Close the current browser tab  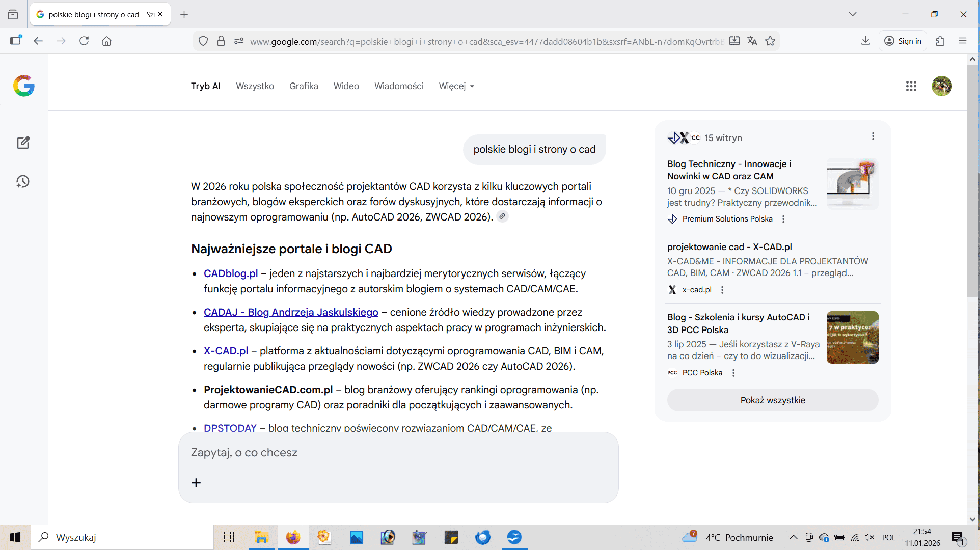pyautogui.click(x=160, y=14)
